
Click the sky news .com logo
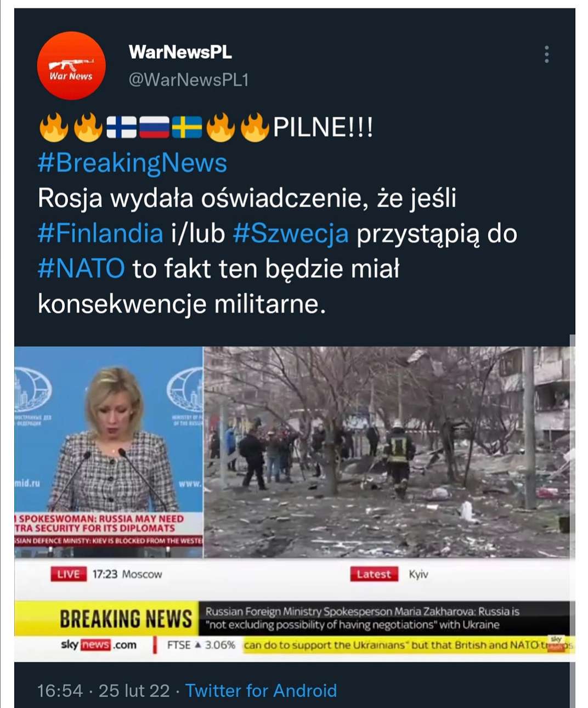tap(99, 644)
